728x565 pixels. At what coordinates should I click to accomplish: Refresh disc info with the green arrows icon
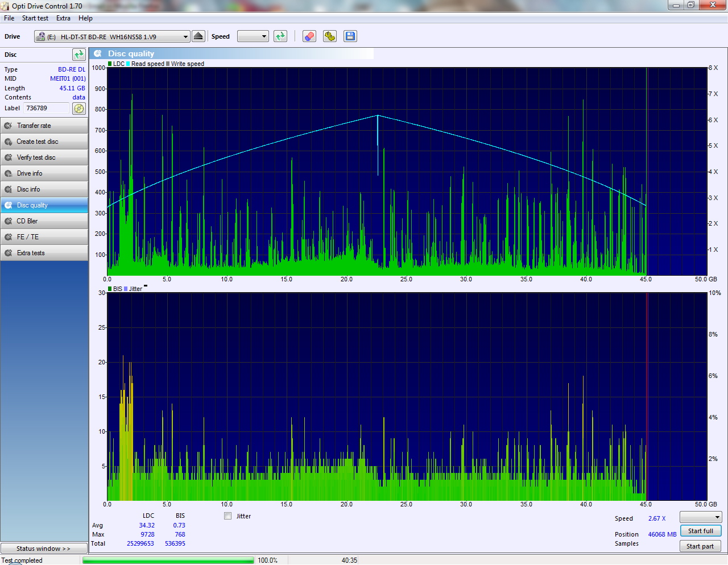[79, 55]
